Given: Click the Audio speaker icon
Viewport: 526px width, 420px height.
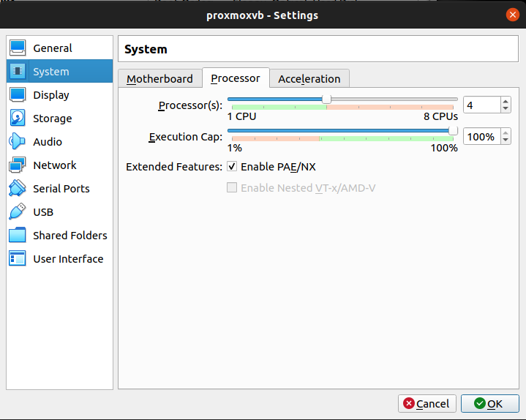Looking at the screenshot, I should (x=18, y=142).
